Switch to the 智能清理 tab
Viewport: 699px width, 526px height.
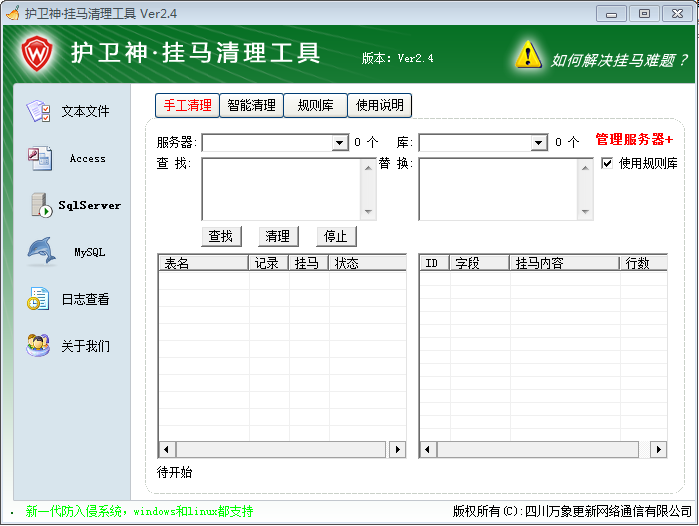[251, 105]
